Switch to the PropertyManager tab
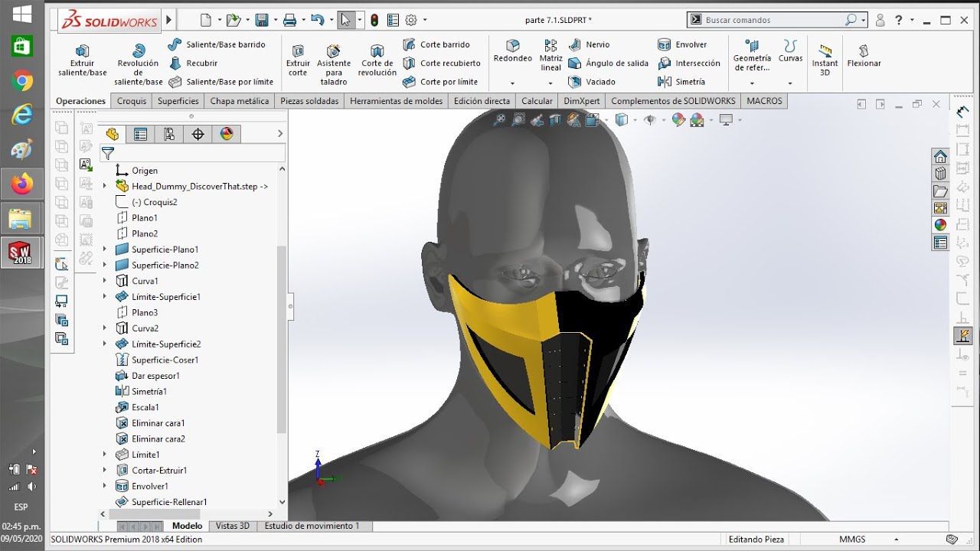This screenshot has height=551, width=980. 141,134
